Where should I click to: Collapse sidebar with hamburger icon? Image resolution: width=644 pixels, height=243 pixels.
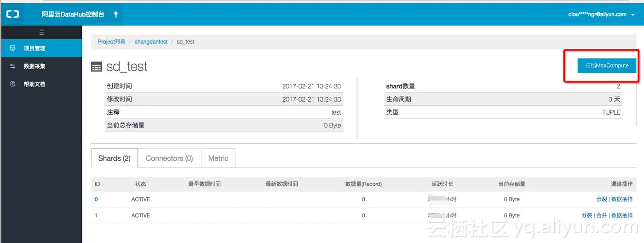click(41, 32)
